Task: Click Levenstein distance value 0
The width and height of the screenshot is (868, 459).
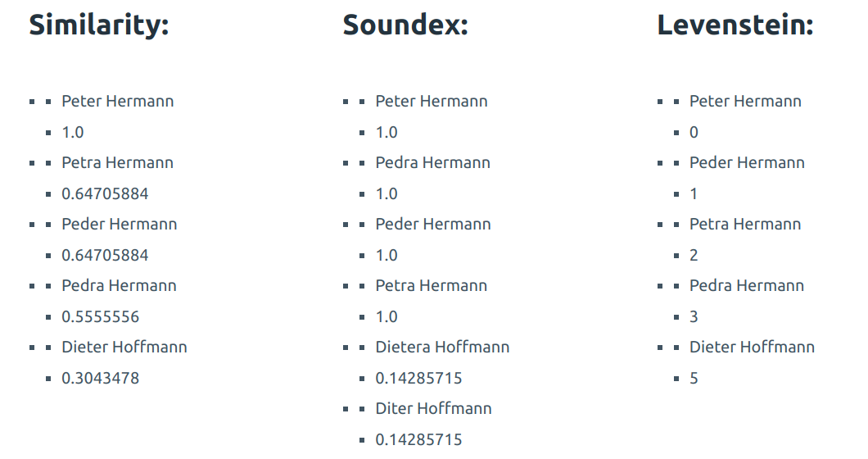Action: [694, 132]
